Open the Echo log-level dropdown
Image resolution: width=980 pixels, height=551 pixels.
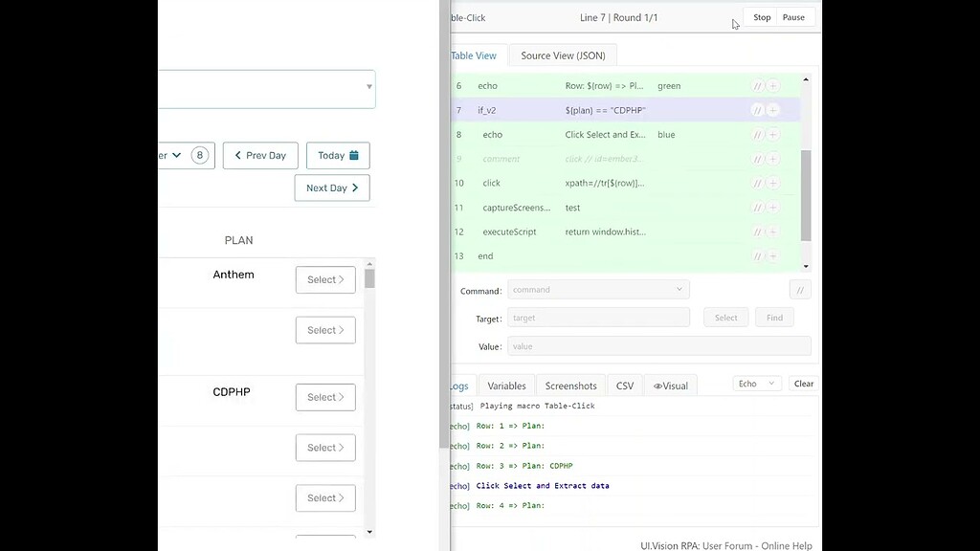click(x=756, y=383)
